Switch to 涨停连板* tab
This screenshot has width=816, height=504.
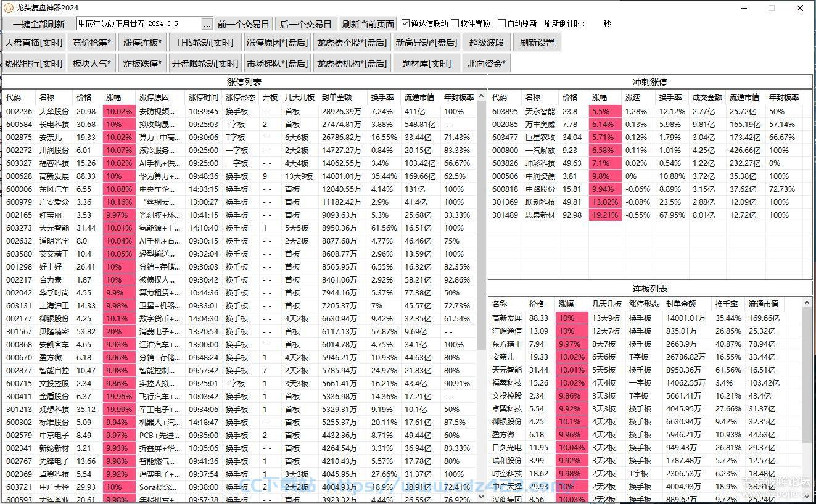pyautogui.click(x=142, y=43)
